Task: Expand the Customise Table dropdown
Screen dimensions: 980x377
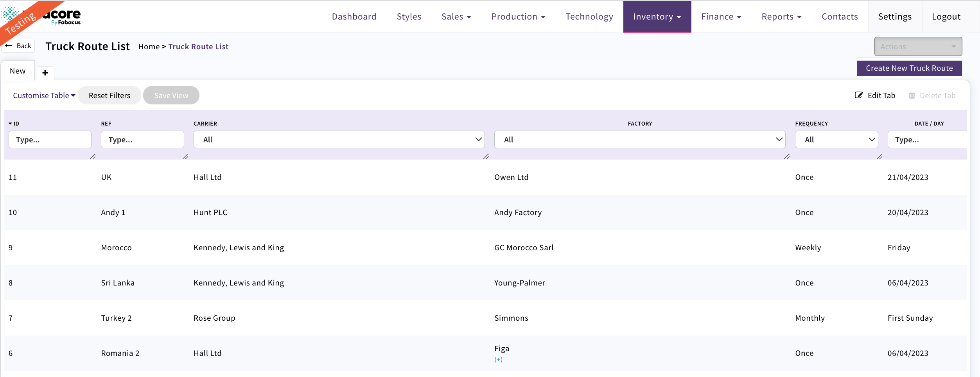Action: click(43, 95)
